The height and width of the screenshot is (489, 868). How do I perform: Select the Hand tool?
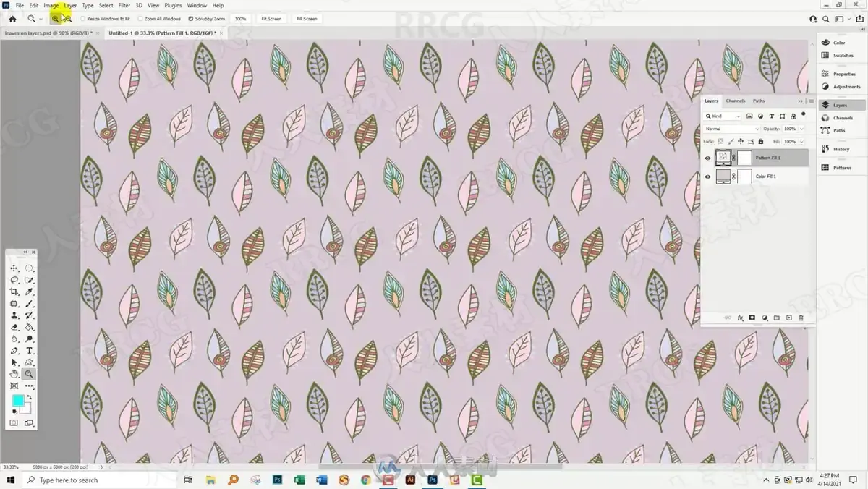(14, 374)
